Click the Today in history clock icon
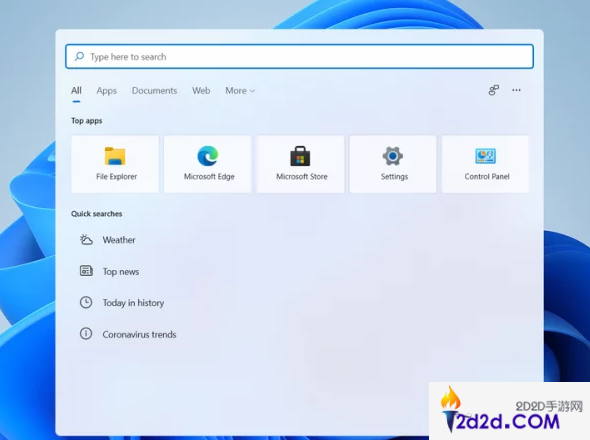The height and width of the screenshot is (440, 590). 86,302
